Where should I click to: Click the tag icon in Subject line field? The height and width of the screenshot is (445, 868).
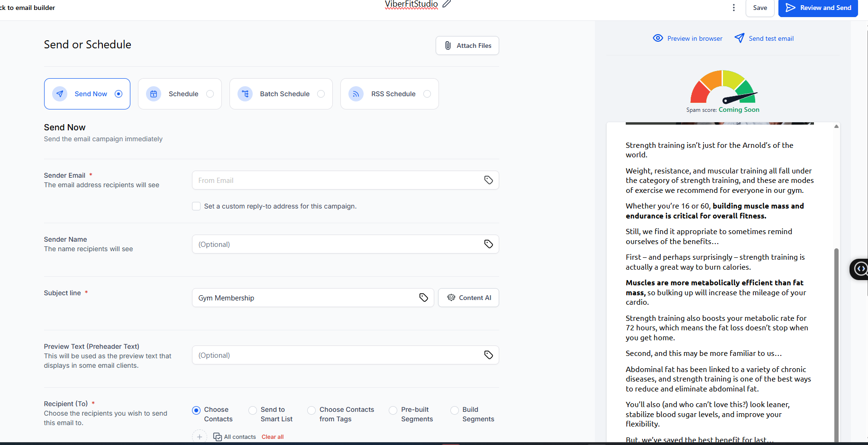tap(423, 298)
